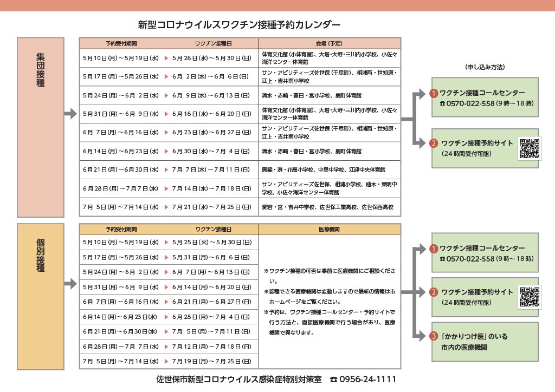Select date cell 6月14日(月)～6月20日(日)
This screenshot has height=392, width=555.
tap(212, 287)
